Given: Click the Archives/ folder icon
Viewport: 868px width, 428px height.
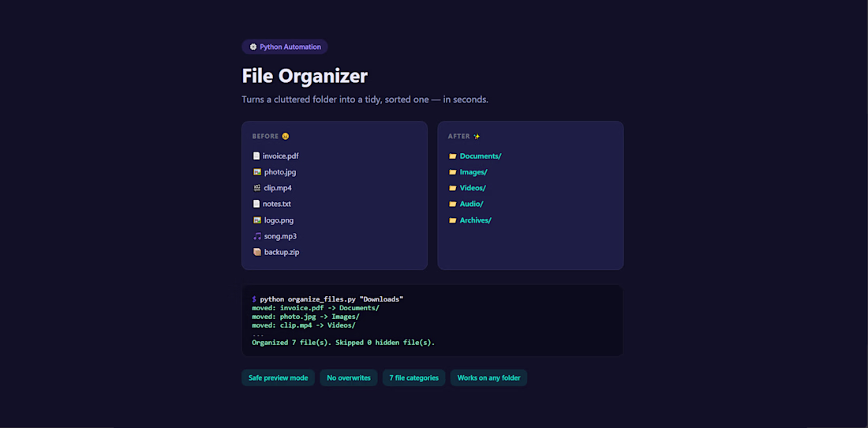Looking at the screenshot, I should 453,220.
